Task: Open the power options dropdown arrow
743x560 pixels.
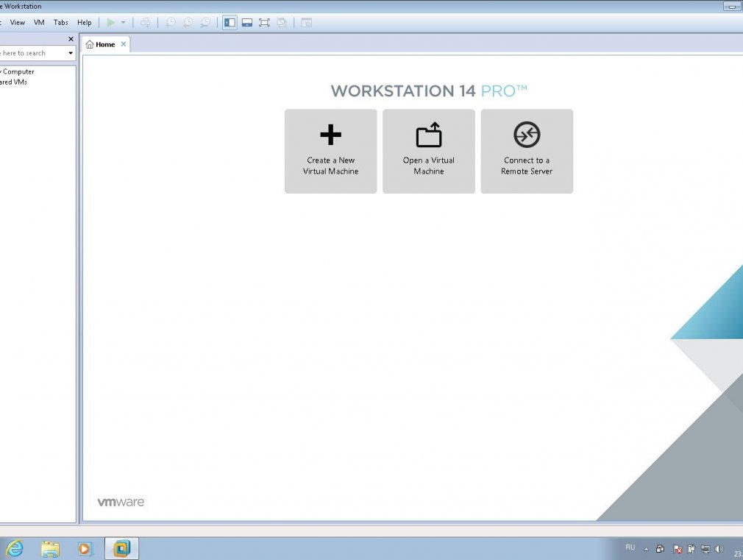Action: pyautogui.click(x=123, y=22)
